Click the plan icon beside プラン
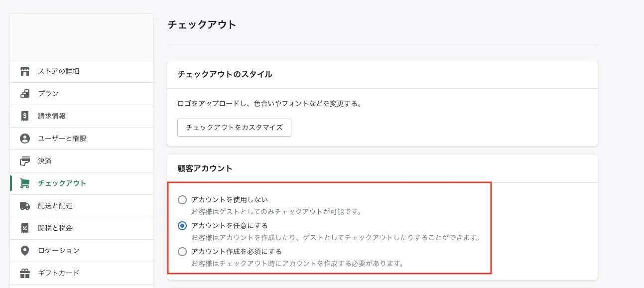This screenshot has height=288, width=644. click(x=25, y=94)
